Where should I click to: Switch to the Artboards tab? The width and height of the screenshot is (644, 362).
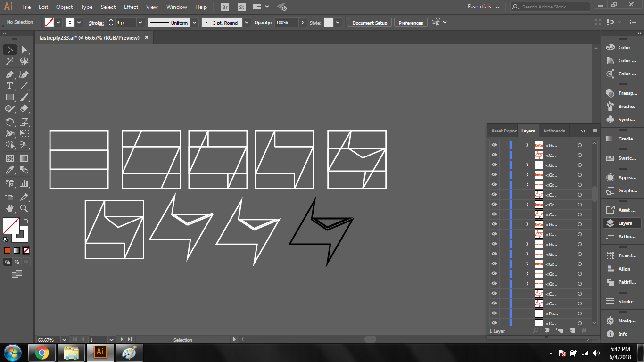click(553, 131)
